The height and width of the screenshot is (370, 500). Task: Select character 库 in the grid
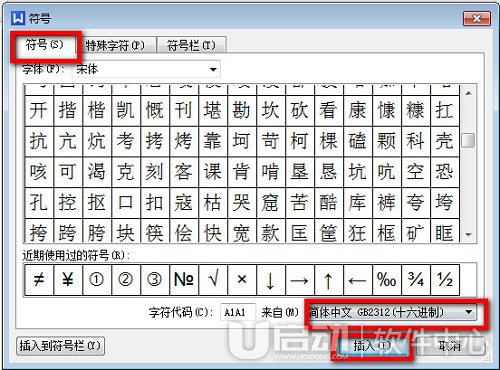tap(358, 202)
